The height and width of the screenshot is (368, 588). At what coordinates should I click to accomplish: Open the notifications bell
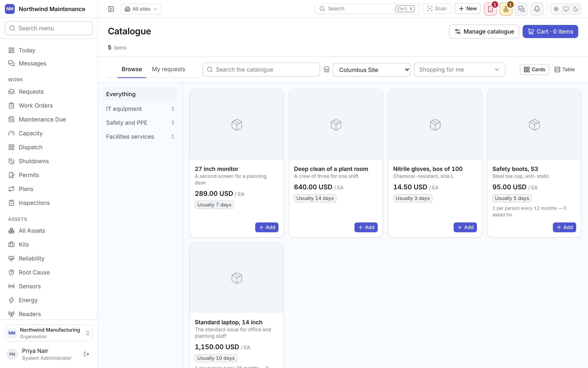point(537,9)
